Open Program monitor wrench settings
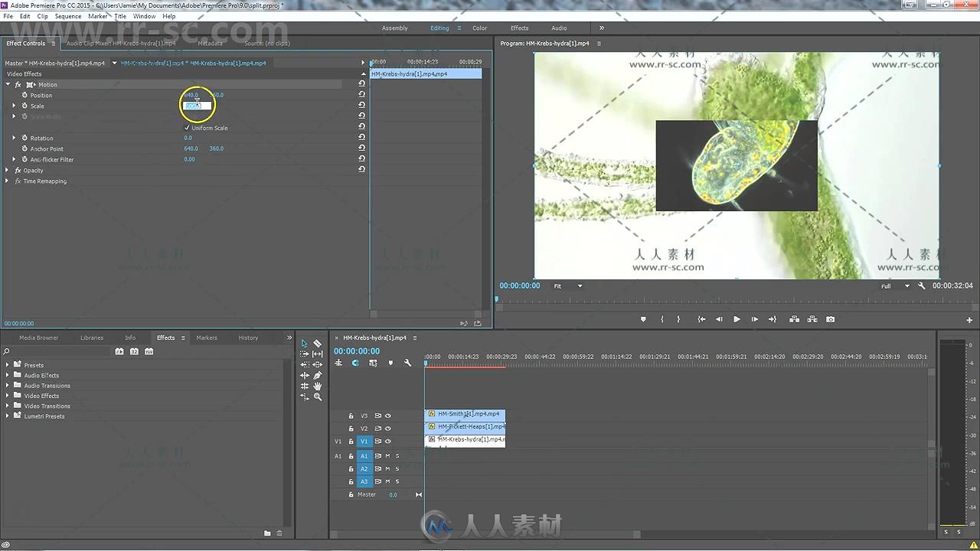The width and height of the screenshot is (980, 551). click(x=922, y=285)
